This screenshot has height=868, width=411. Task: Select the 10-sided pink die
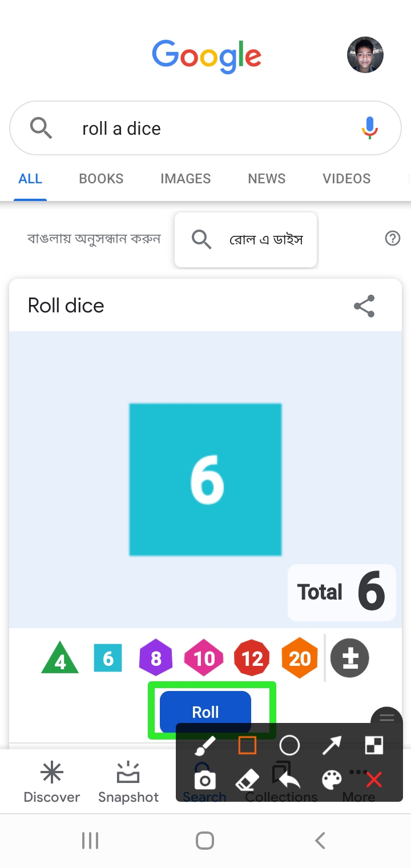[x=204, y=658]
